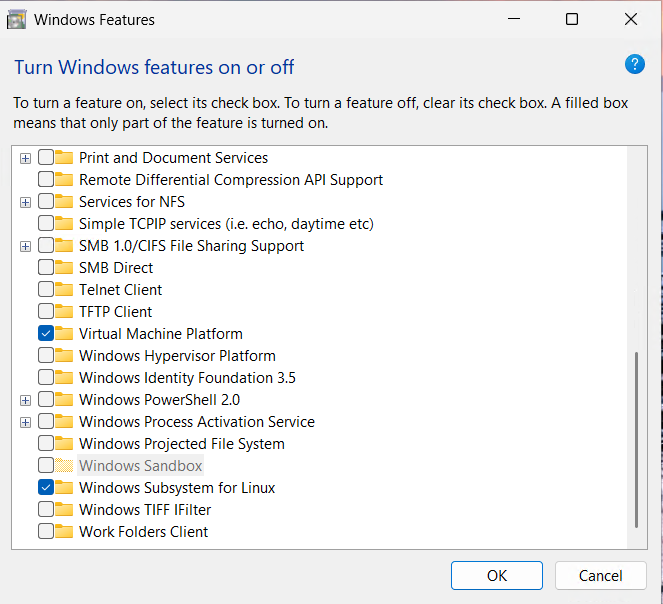Screen dimensions: 663x604
Task: Click the folder icon next to Windows Sandbox
Action: [x=65, y=466]
